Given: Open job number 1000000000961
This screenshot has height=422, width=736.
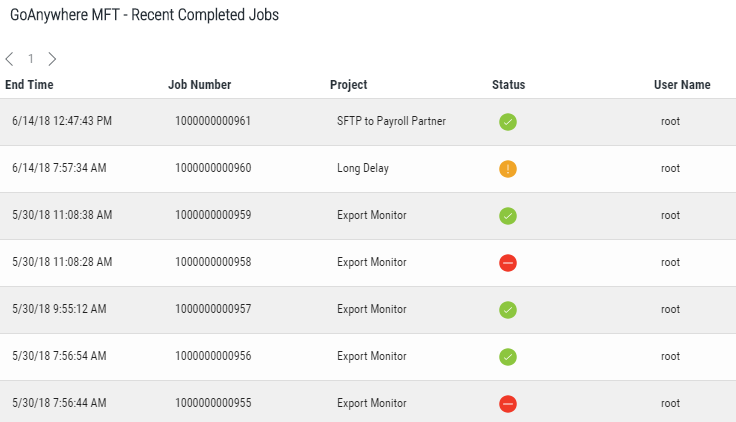Looking at the screenshot, I should coord(213,121).
